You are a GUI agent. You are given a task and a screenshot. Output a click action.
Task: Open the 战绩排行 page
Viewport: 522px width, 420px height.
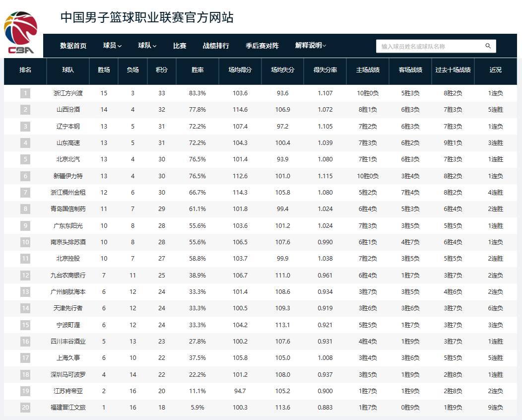216,45
